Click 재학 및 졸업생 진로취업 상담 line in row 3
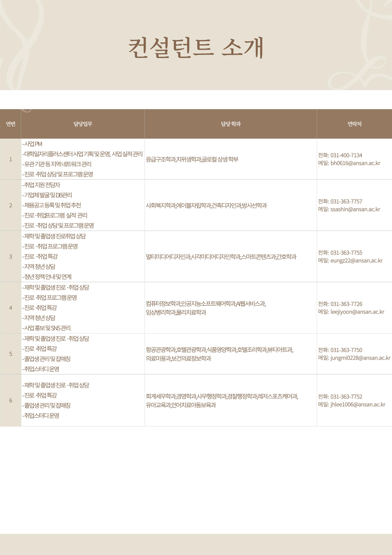Screen dimensions: 392x555 point(54,236)
